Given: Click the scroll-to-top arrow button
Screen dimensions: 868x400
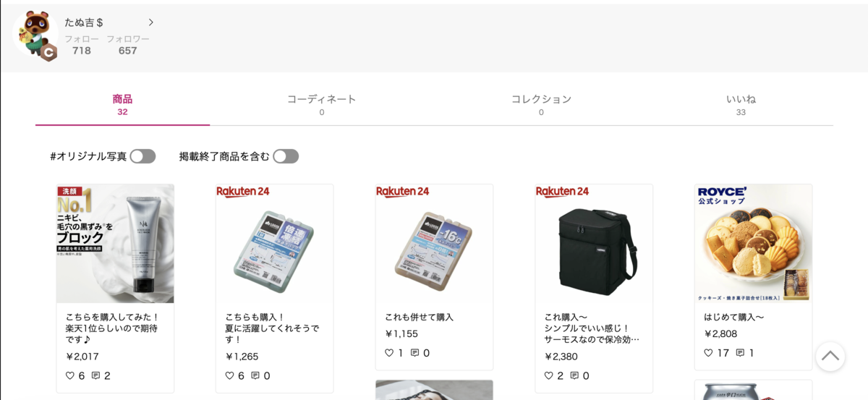Looking at the screenshot, I should click(x=830, y=356).
